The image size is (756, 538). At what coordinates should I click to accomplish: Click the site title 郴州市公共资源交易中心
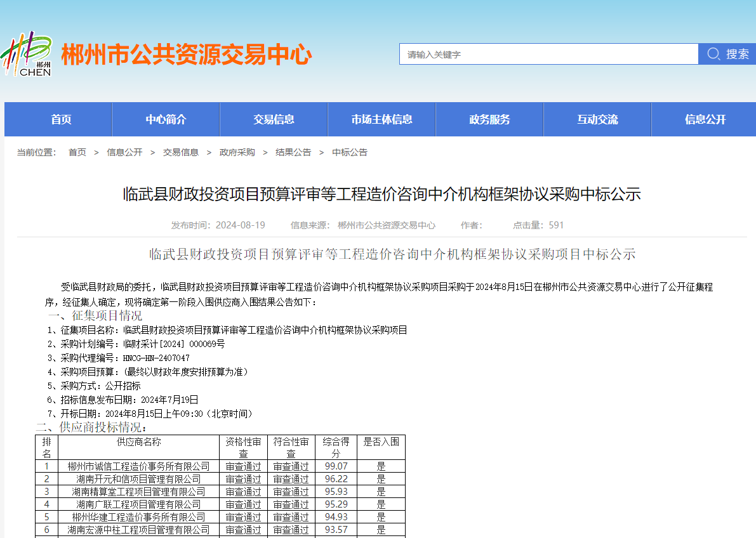[187, 54]
